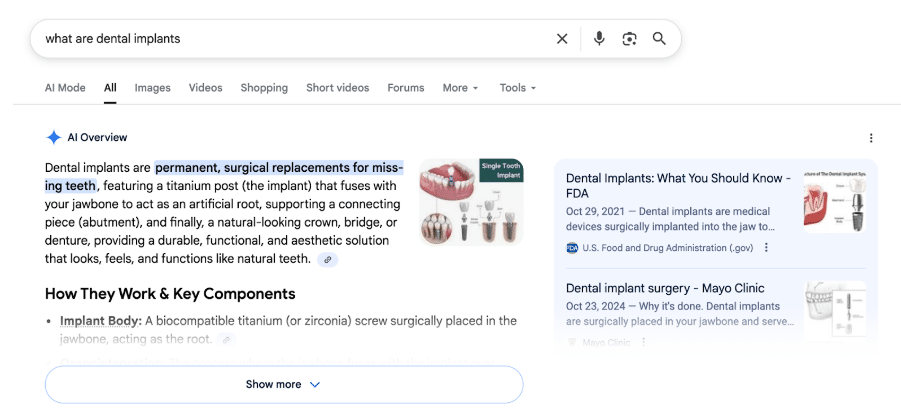Start voice search with microphone icon

coord(599,39)
